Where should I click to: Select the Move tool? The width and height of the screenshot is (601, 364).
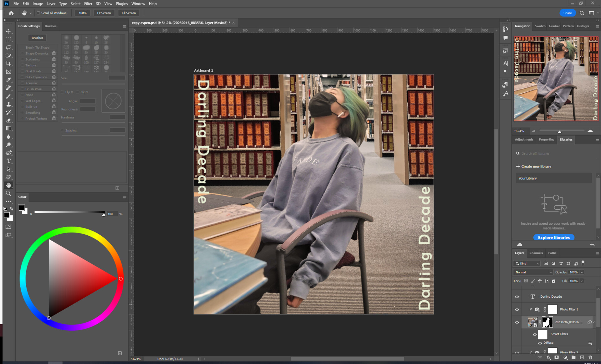click(8, 31)
